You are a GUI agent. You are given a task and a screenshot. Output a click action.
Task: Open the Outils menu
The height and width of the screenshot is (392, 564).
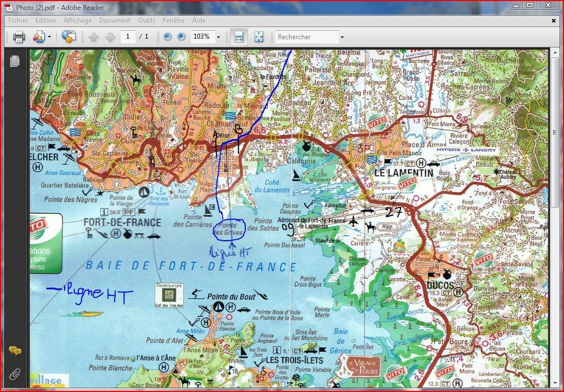coord(146,20)
